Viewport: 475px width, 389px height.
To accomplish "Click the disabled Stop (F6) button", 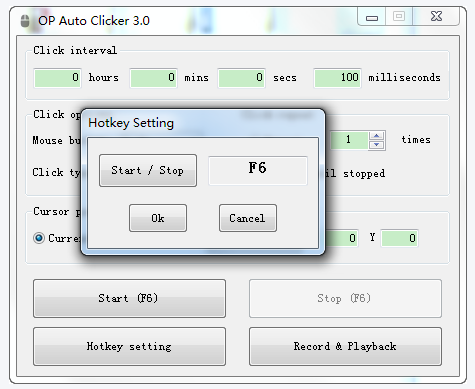I will pos(345,298).
